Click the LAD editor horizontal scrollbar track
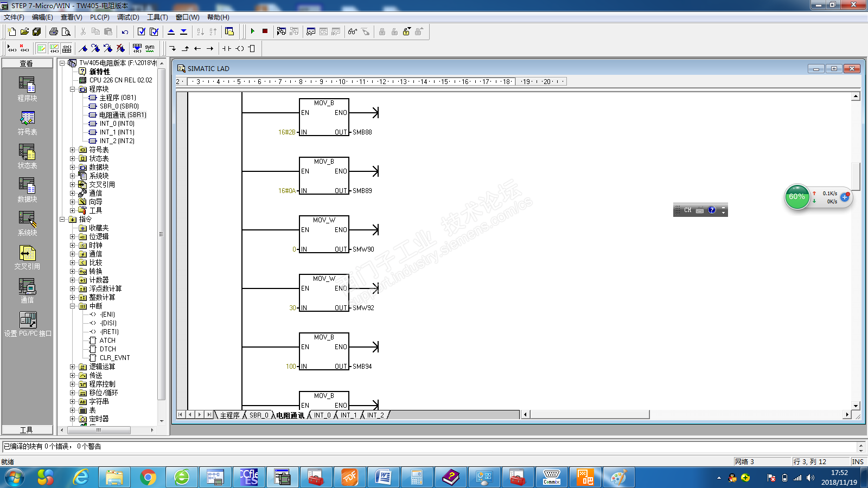Screen dimensions: 868x488 (687, 415)
